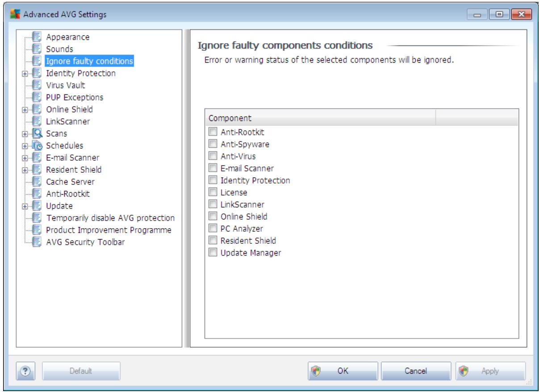540x392 pixels.
Task: Open Temporarily disable AVG protection settings
Action: 110,218
